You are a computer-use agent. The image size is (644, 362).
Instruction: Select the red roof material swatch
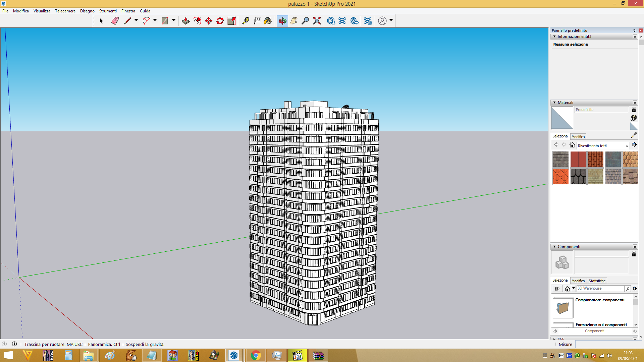coord(578,159)
